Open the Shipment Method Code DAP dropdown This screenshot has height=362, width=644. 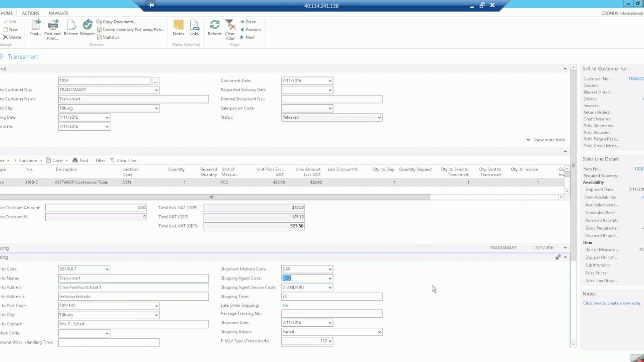(330, 269)
